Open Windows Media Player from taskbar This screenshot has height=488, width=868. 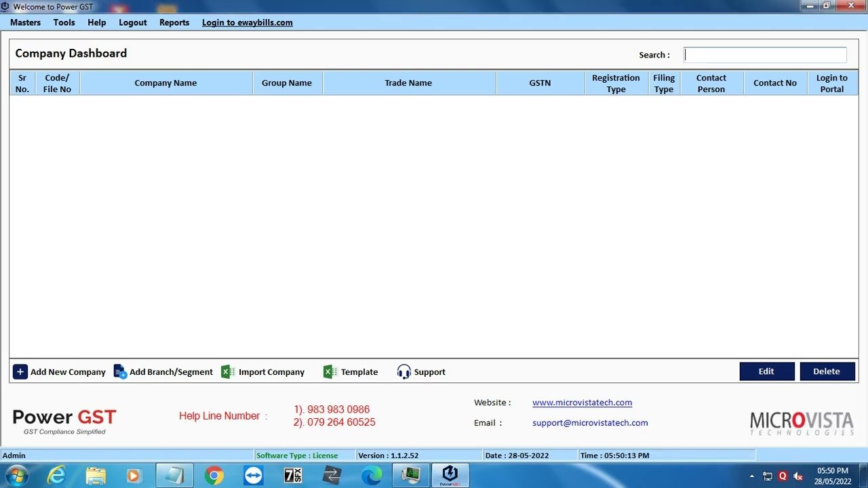[134, 476]
